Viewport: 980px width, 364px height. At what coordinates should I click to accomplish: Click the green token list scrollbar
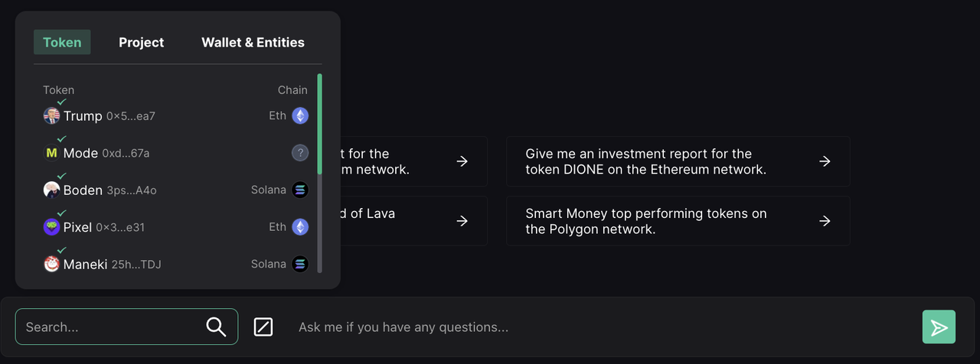319,122
